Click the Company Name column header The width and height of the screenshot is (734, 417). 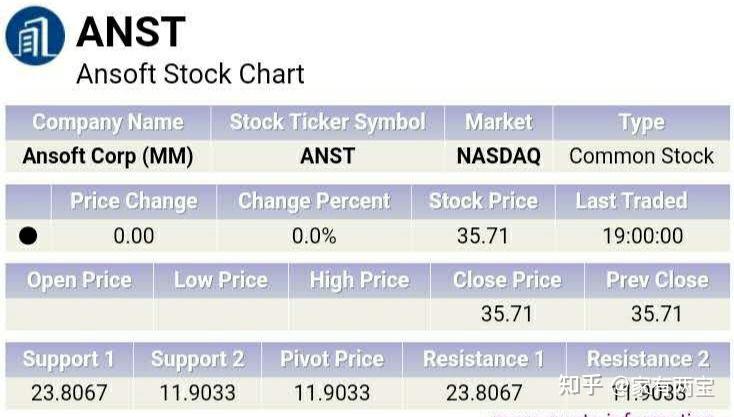[x=108, y=123]
